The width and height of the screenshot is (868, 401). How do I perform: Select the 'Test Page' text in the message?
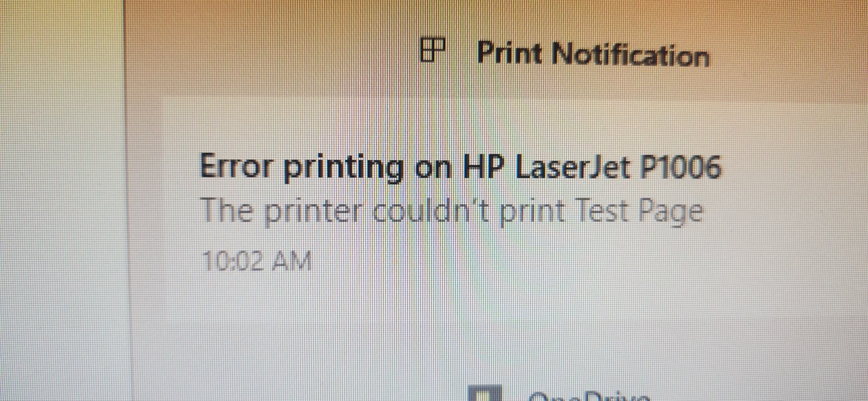pyautogui.click(x=640, y=212)
